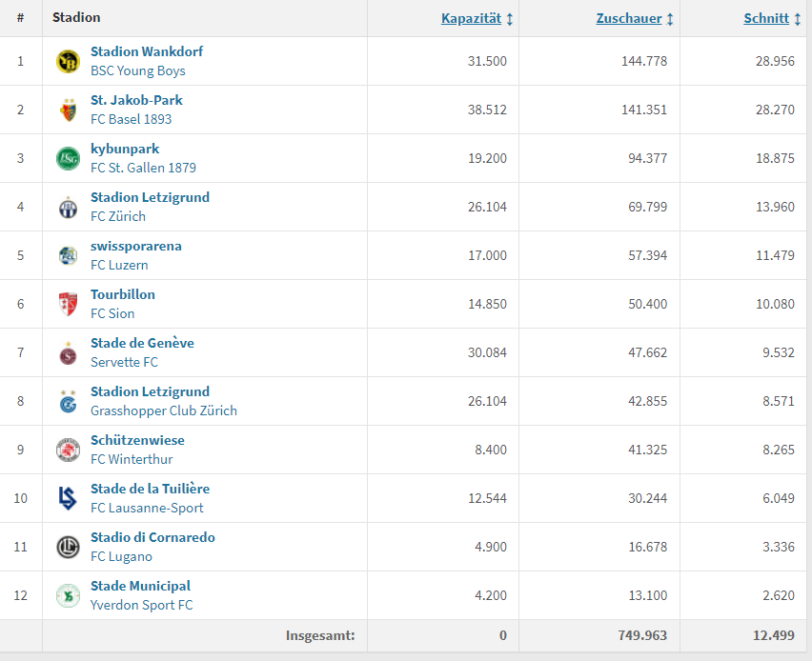
Task: Open the Tourbillon stadium link
Action: (x=123, y=294)
